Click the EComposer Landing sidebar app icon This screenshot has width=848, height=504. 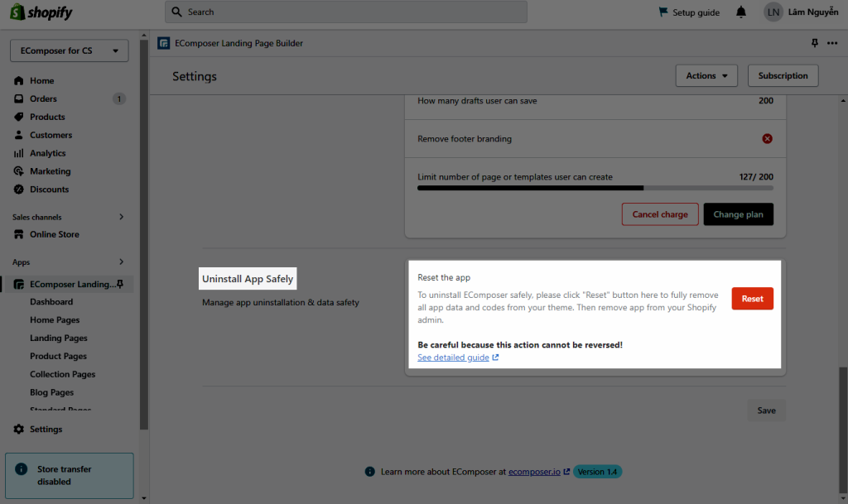(19, 284)
